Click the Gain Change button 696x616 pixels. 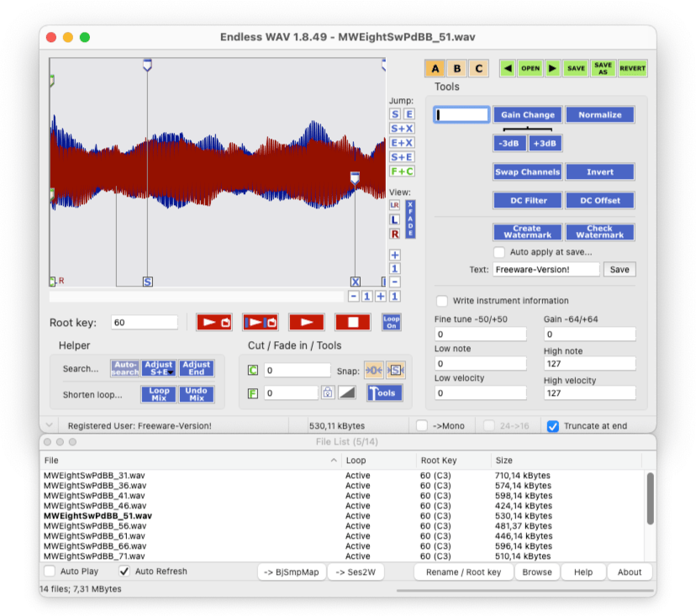pyautogui.click(x=528, y=115)
